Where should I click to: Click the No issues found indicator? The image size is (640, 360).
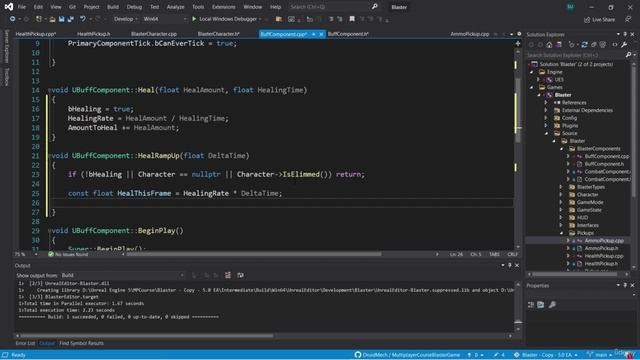(68, 254)
